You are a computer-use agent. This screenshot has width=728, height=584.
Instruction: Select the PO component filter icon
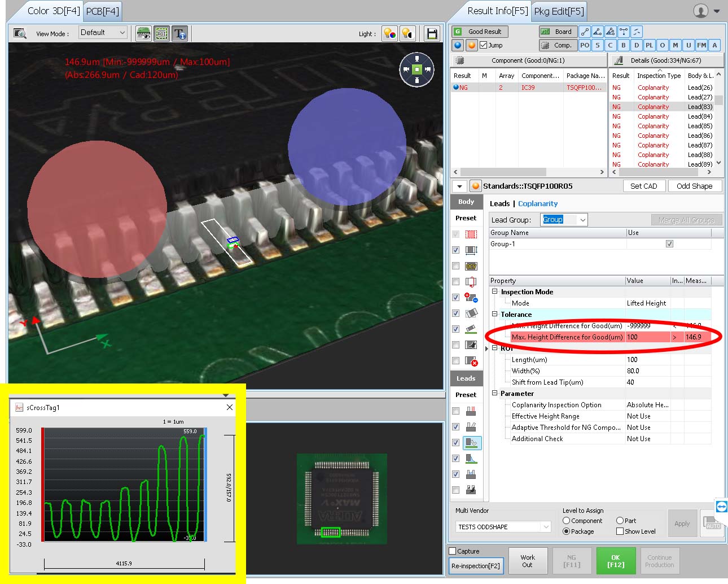pyautogui.click(x=585, y=45)
